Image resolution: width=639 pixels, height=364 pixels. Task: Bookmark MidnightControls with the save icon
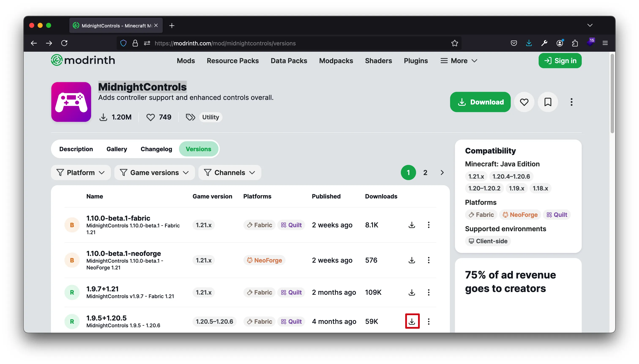tap(548, 102)
